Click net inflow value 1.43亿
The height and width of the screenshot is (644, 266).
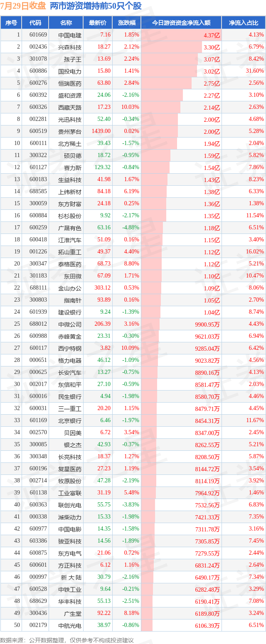[x=212, y=180]
